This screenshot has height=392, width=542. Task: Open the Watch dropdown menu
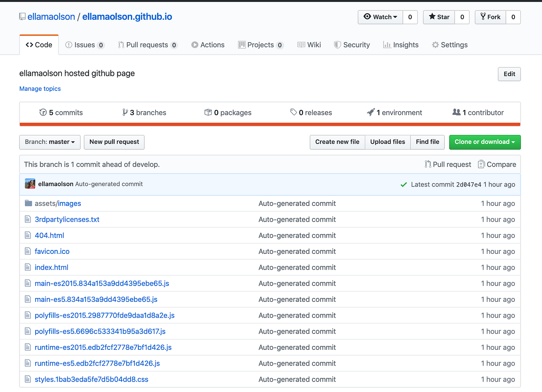[x=380, y=17]
